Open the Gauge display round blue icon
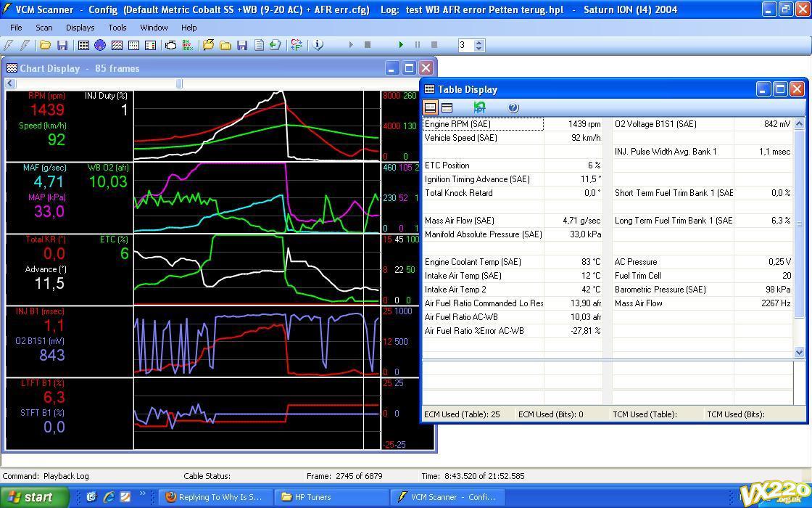 click(100, 45)
